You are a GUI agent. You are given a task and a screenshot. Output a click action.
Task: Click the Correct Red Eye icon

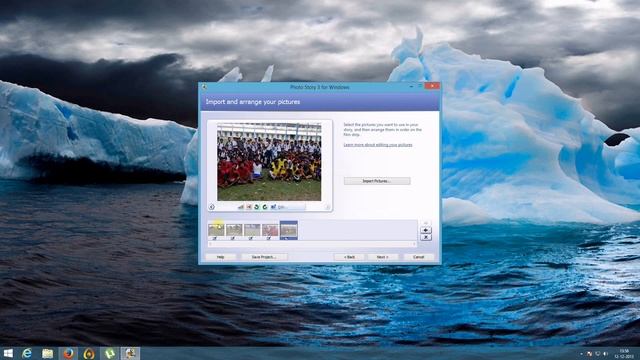(x=249, y=207)
